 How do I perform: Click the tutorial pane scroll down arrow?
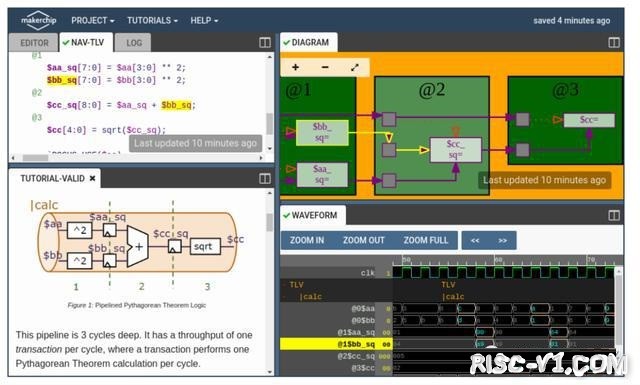tap(269, 372)
